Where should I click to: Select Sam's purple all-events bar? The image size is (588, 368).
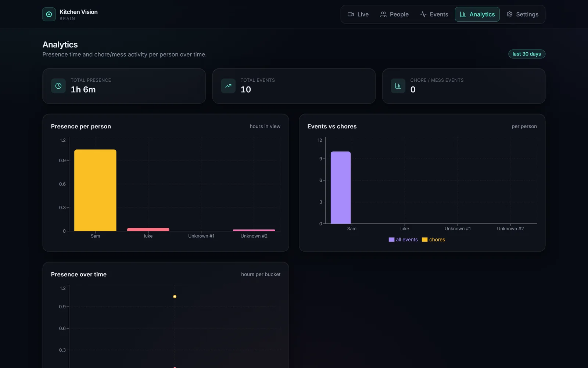341,188
